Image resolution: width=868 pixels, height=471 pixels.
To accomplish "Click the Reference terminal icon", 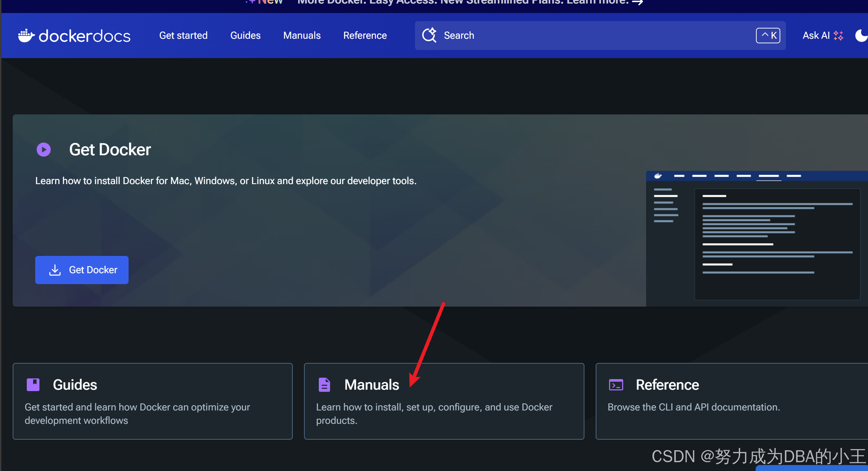I will [616, 385].
